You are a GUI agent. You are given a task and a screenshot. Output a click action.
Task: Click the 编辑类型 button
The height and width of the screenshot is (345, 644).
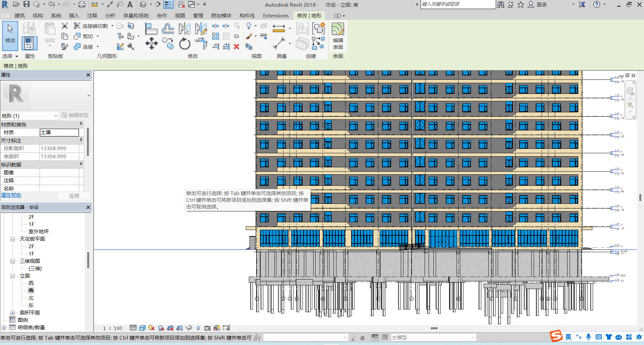75,115
